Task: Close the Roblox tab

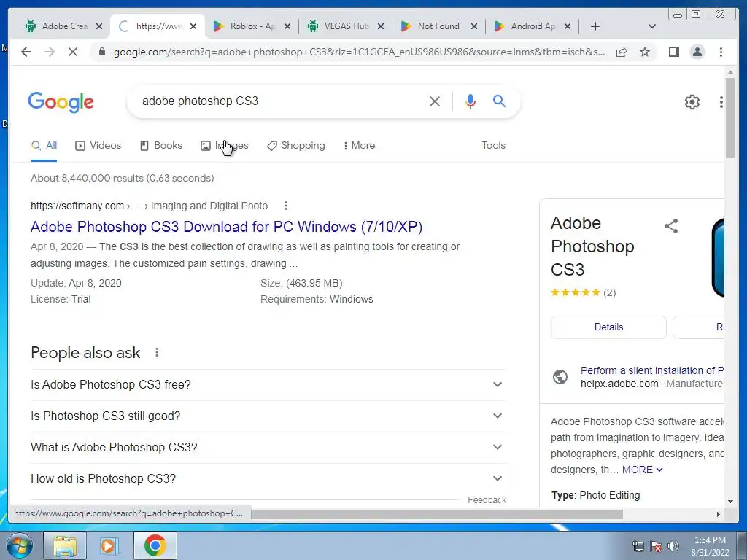Action: click(287, 27)
